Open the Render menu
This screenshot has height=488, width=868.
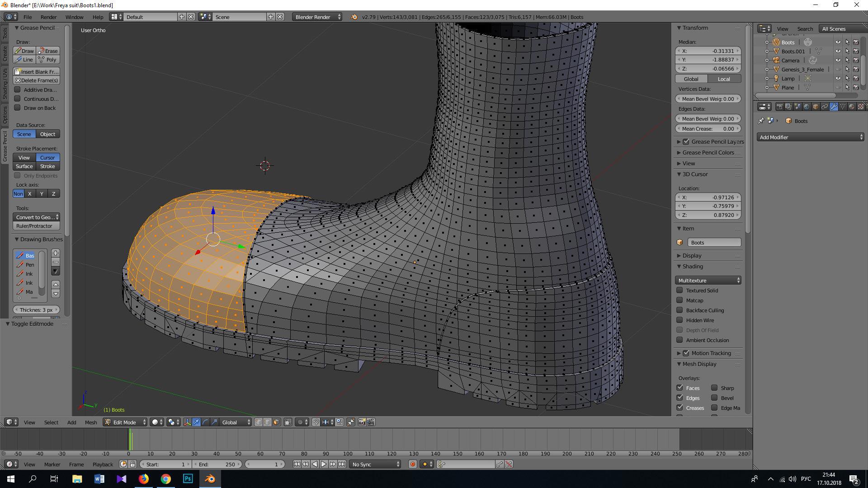coord(48,17)
